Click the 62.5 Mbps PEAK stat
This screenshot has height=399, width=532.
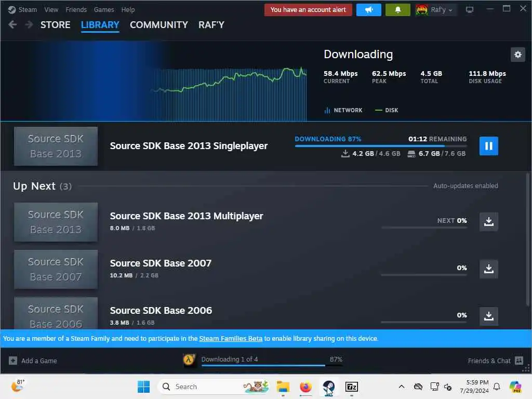coord(389,77)
